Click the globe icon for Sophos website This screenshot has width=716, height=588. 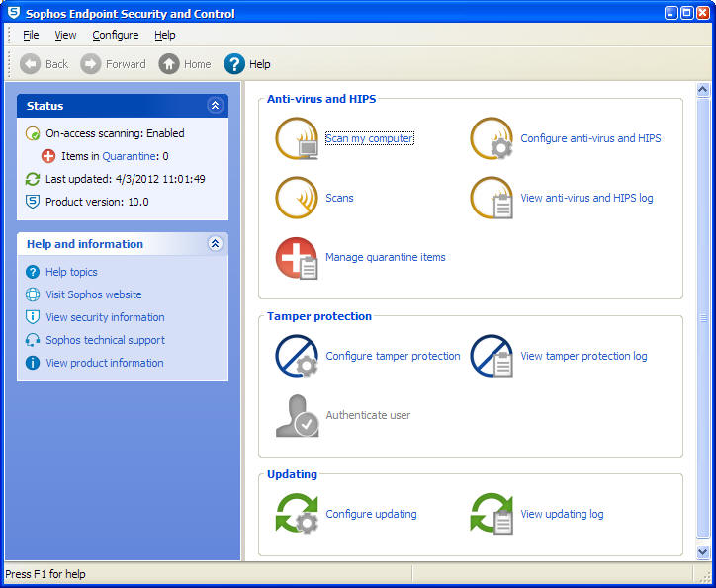[x=33, y=294]
